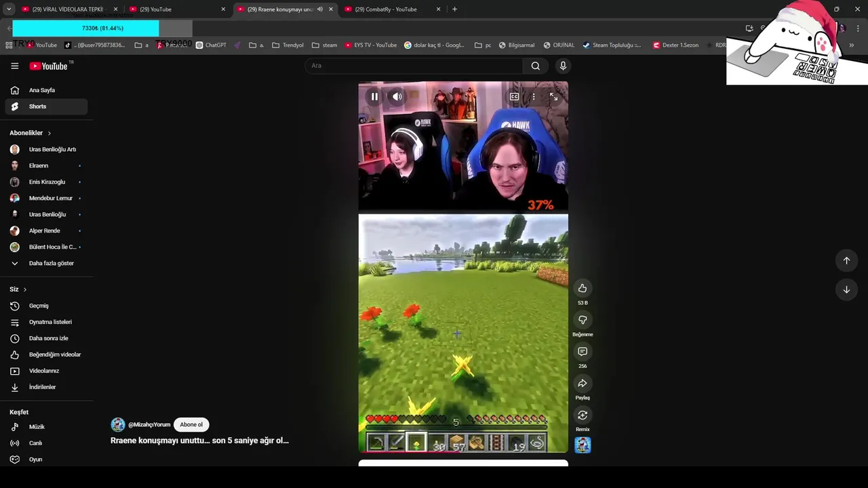Click the search magnifier button
This screenshot has height=488, width=868.
[x=536, y=66]
